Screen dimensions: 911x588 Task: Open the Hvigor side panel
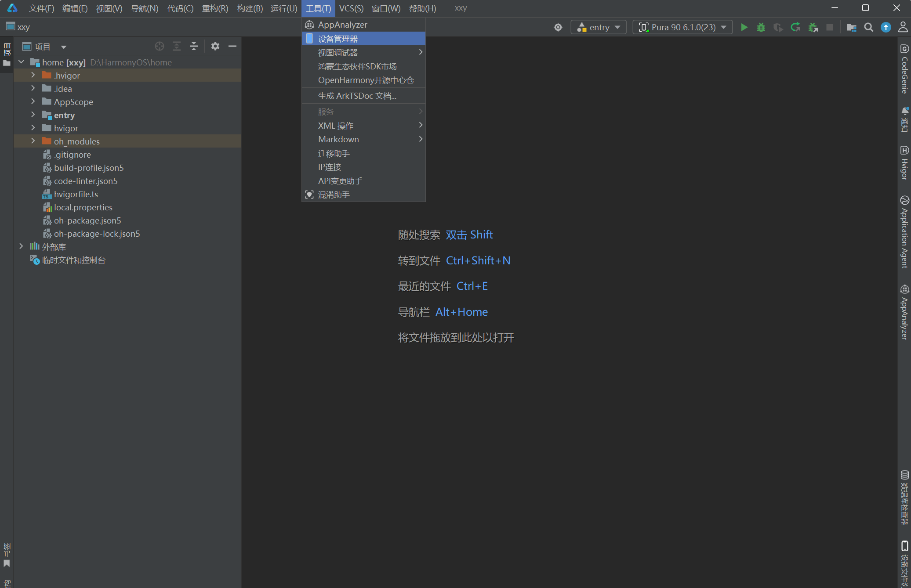(904, 163)
